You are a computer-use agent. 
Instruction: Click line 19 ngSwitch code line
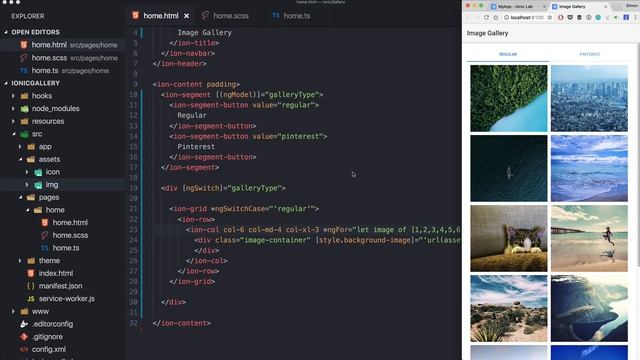[223, 188]
